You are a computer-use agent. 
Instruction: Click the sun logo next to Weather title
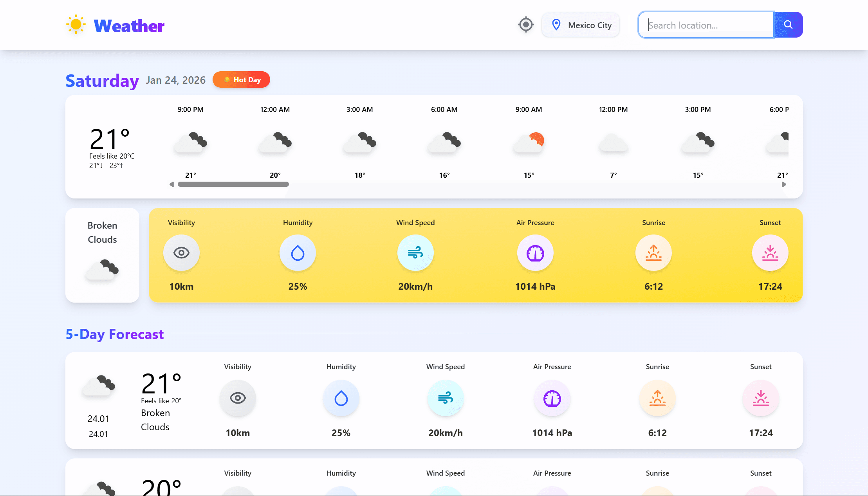point(76,24)
